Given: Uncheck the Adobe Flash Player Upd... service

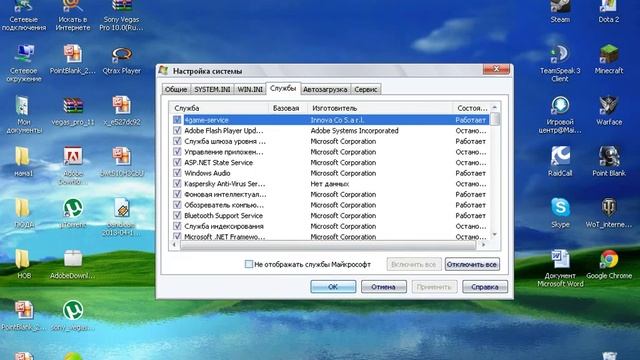Looking at the screenshot, I should 177,131.
